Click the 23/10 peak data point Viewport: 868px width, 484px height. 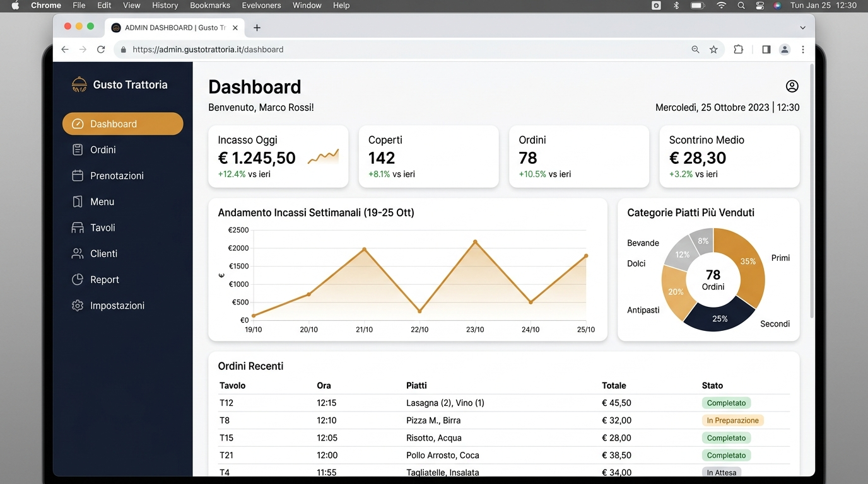point(475,241)
